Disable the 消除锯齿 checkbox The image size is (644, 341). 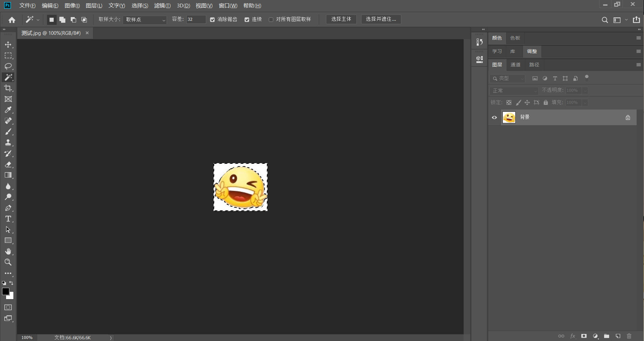212,19
